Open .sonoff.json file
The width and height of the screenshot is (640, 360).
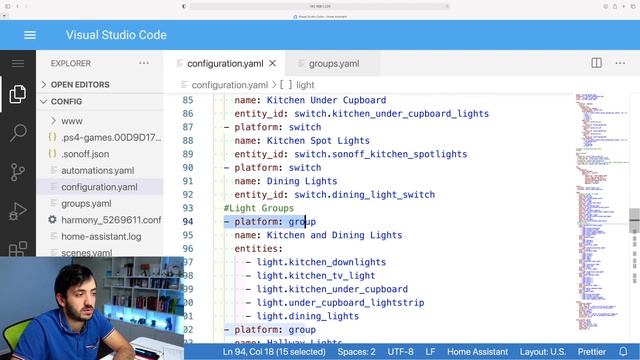(85, 154)
